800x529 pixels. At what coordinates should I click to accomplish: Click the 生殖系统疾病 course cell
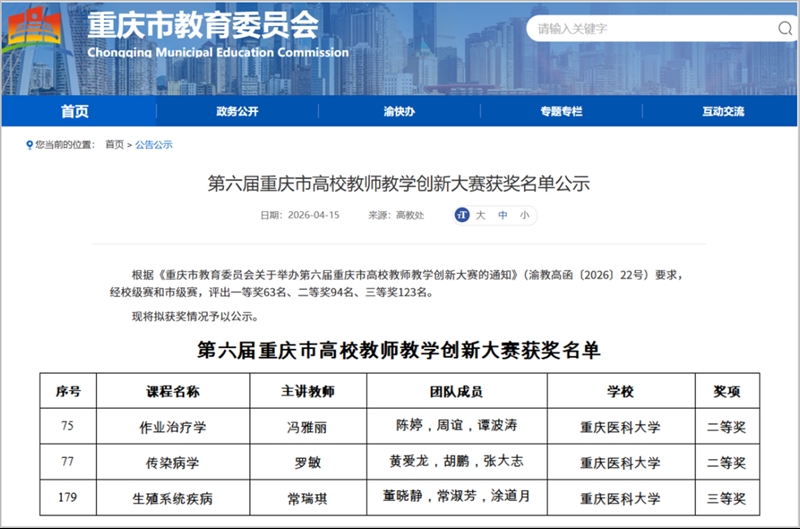coord(173,498)
